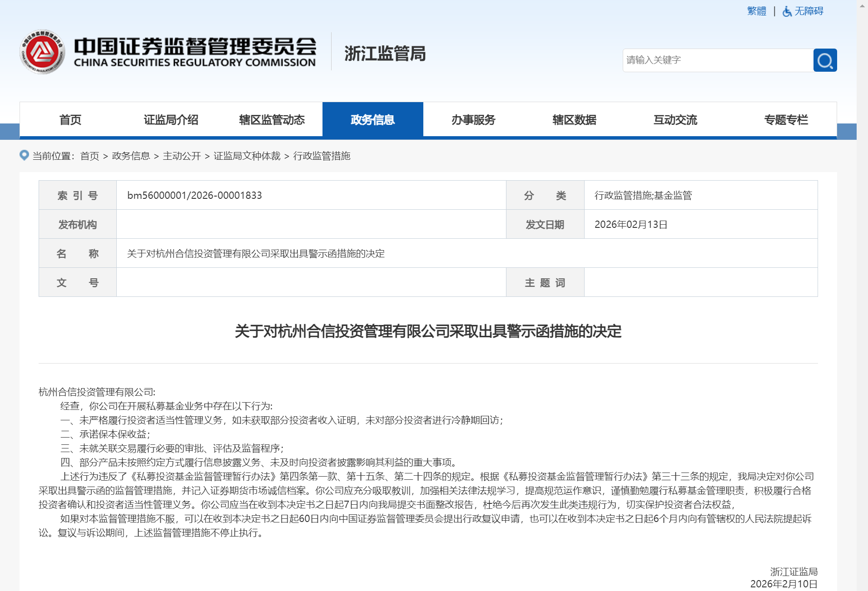Open the 辖区数据 navigation tab
This screenshot has height=591, width=868.
(574, 120)
